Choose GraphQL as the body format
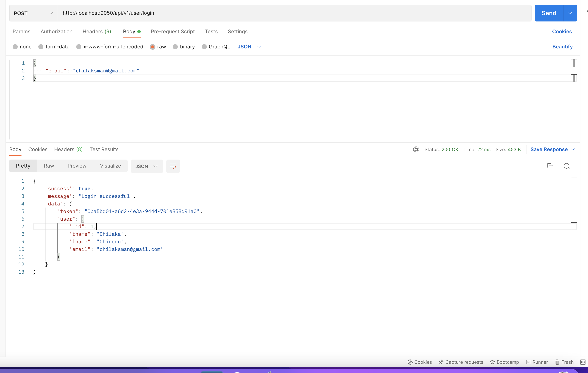 click(216, 47)
